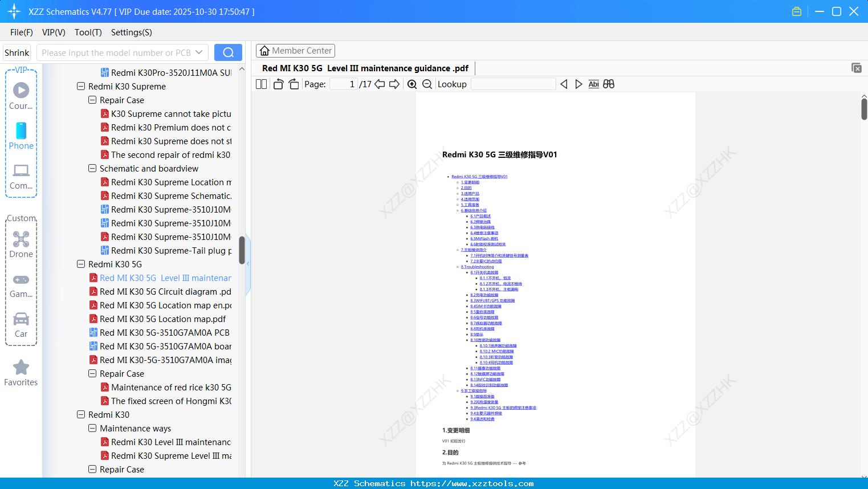Collapse the left panel splitter arrow
Image resolution: width=868 pixels, height=489 pixels.
tap(248, 264)
